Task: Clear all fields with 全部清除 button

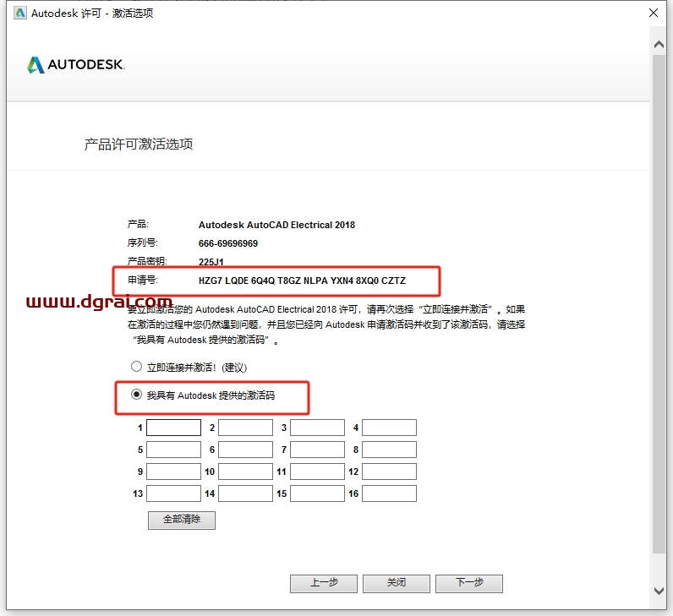Action: (182, 520)
